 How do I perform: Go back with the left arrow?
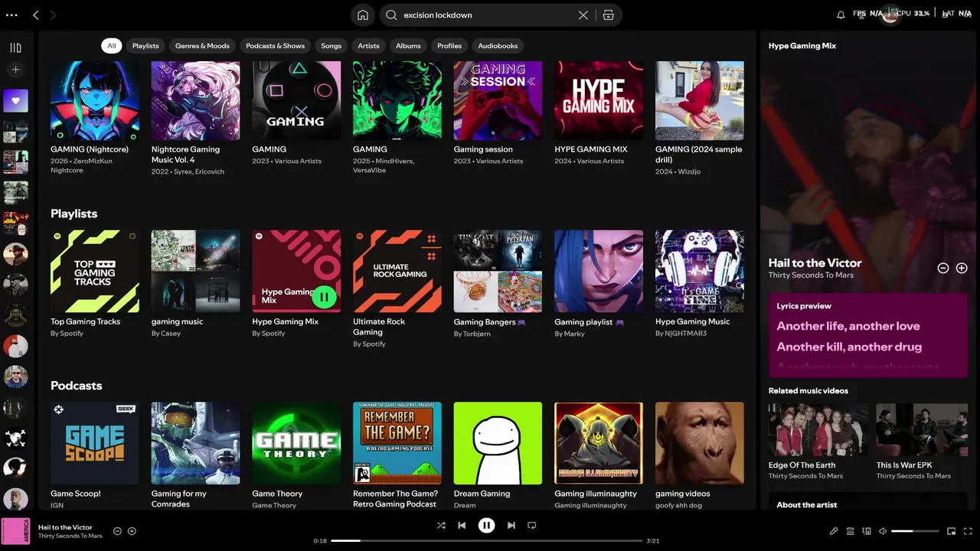pos(36,15)
